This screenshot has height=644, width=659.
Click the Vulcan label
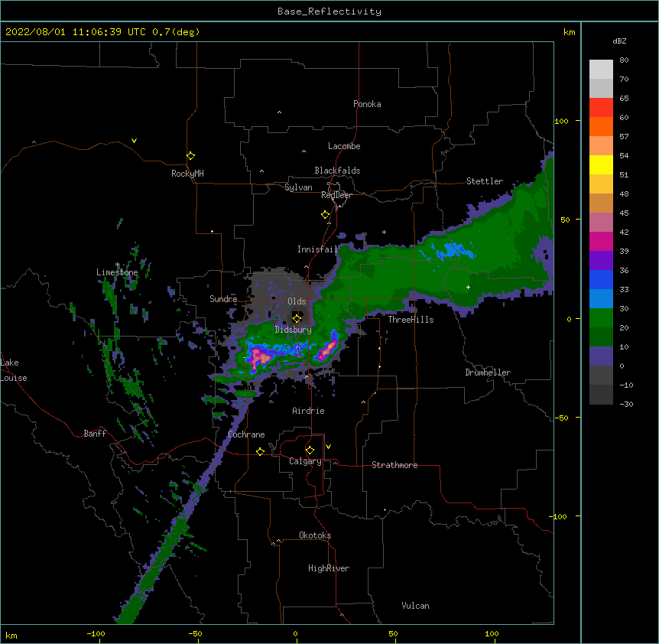415,606
